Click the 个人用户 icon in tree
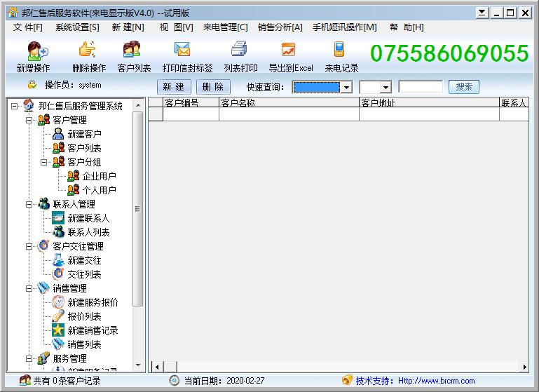 point(73,190)
